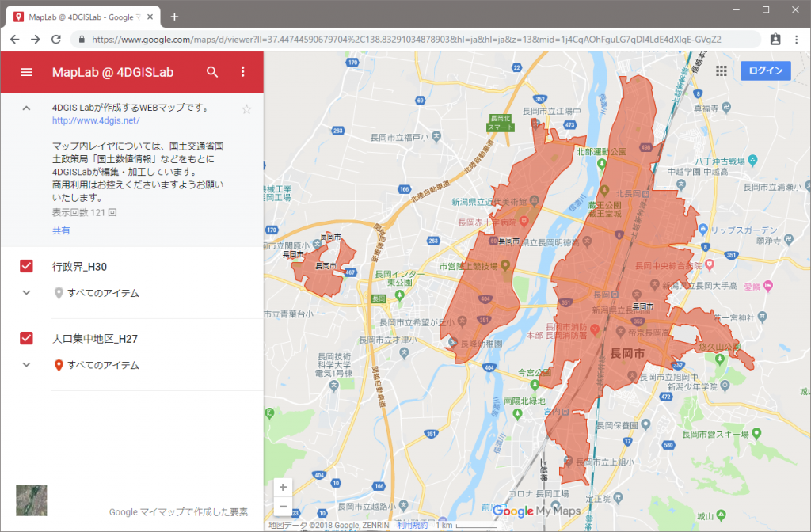Click the 新潟県立近代美術館 museum marker

pos(535,200)
